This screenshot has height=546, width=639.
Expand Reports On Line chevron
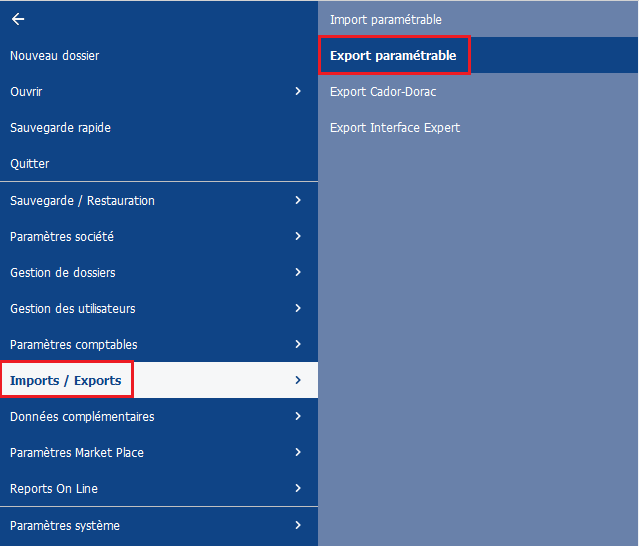[x=298, y=489]
